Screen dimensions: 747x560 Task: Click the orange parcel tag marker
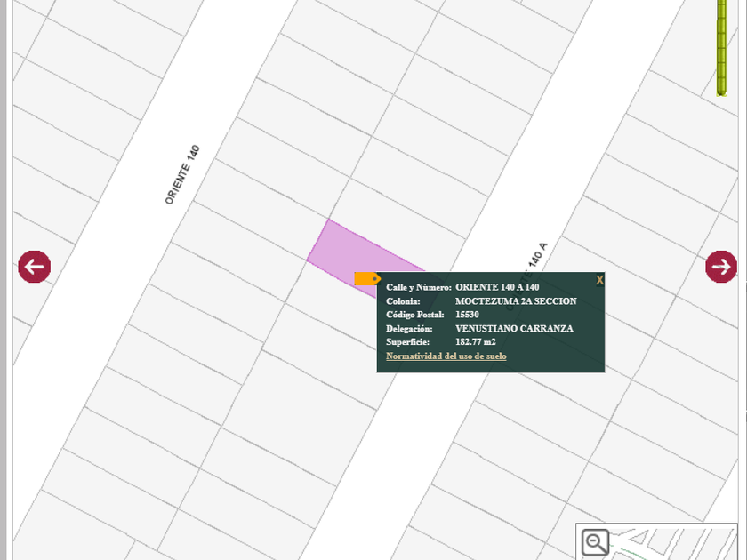[x=367, y=278]
